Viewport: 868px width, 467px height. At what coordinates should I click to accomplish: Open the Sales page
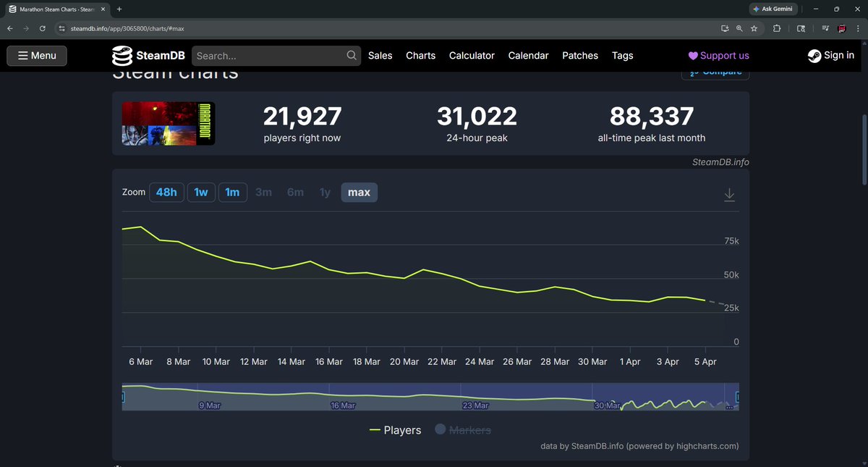pos(380,56)
